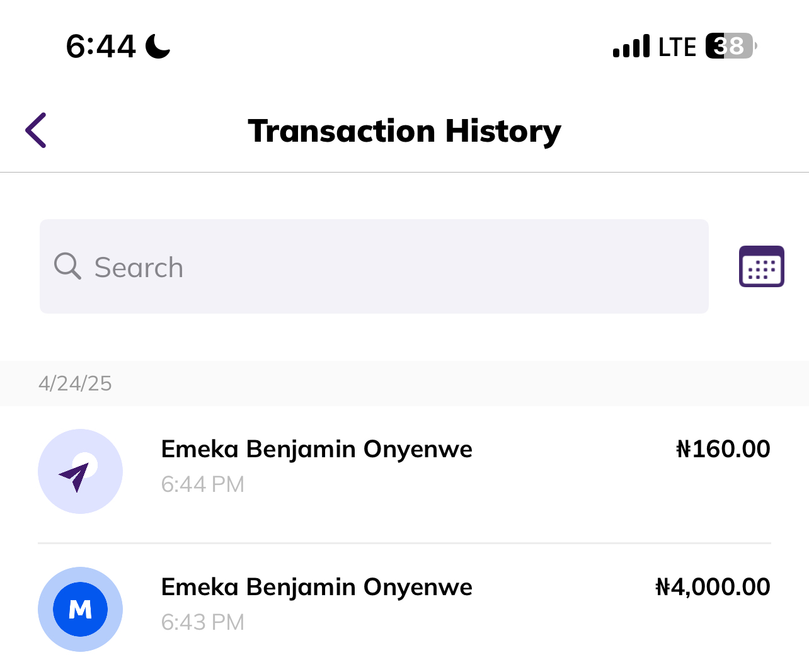Image resolution: width=809 pixels, height=672 pixels.
Task: Tap the Transaction History title
Action: (x=404, y=131)
